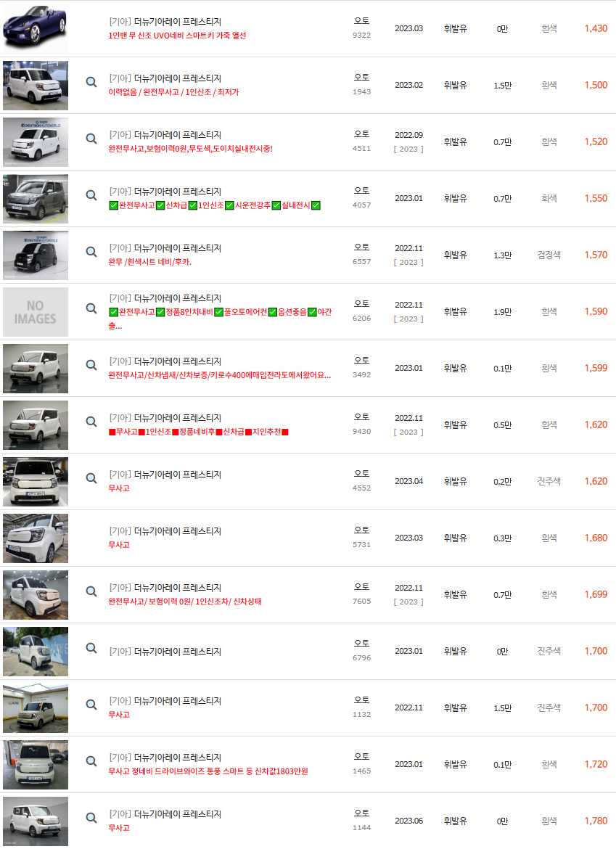Open the outdoor car thumbnail for number 6796

click(36, 652)
